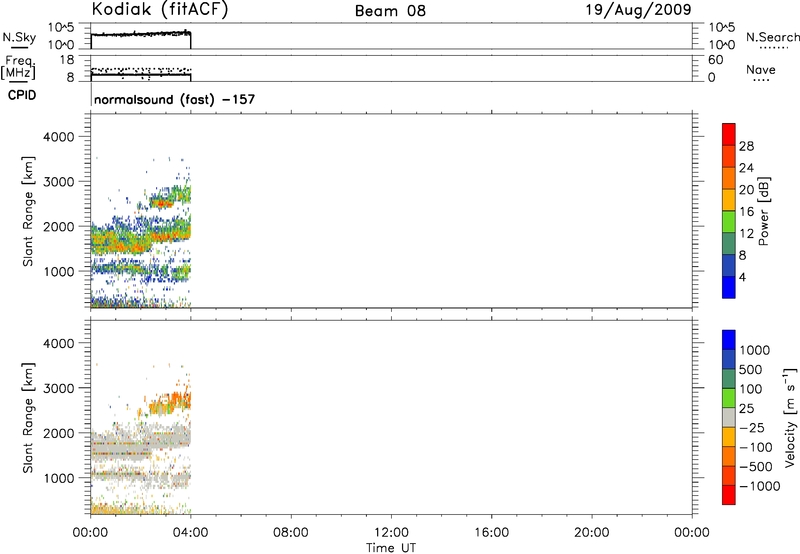800x554 pixels.
Task: Click the red top segment of Power colorbar
Action: tap(729, 134)
